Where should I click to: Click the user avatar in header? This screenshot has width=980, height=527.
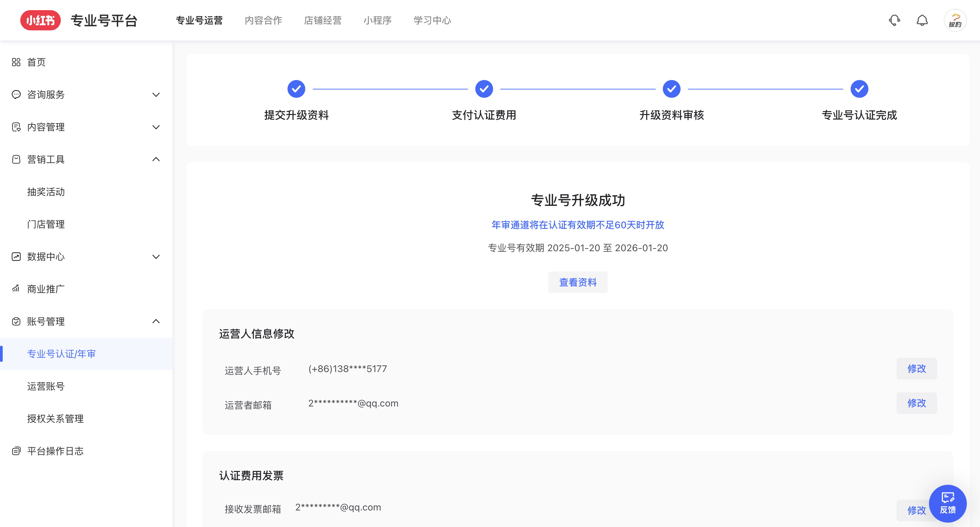[x=955, y=20]
